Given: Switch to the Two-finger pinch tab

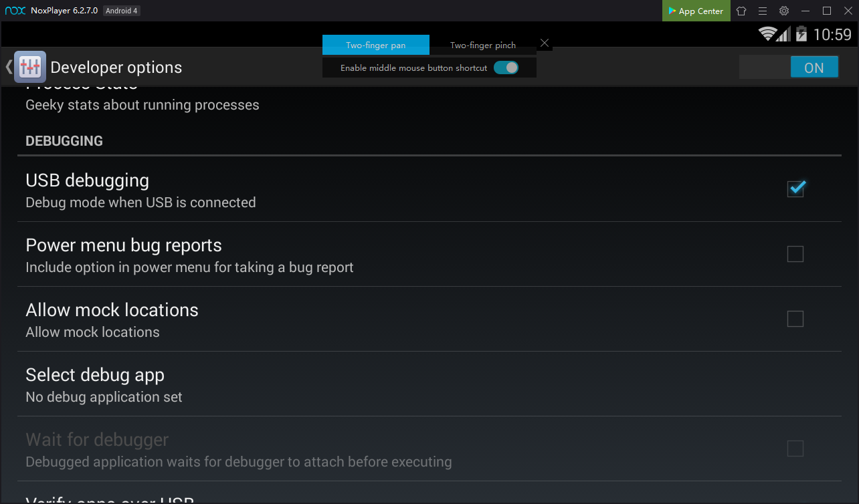Looking at the screenshot, I should click(x=482, y=45).
